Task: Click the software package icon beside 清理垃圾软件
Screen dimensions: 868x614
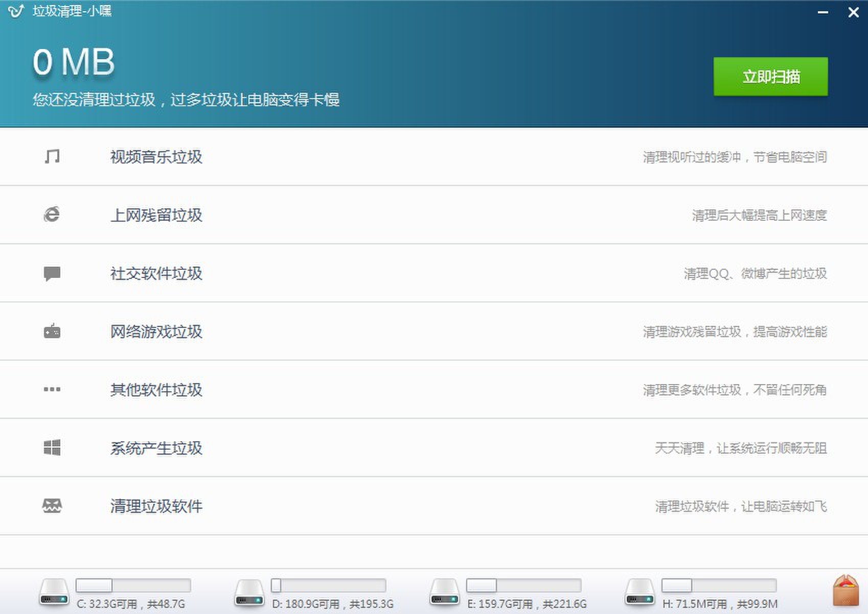Action: pyautogui.click(x=53, y=506)
